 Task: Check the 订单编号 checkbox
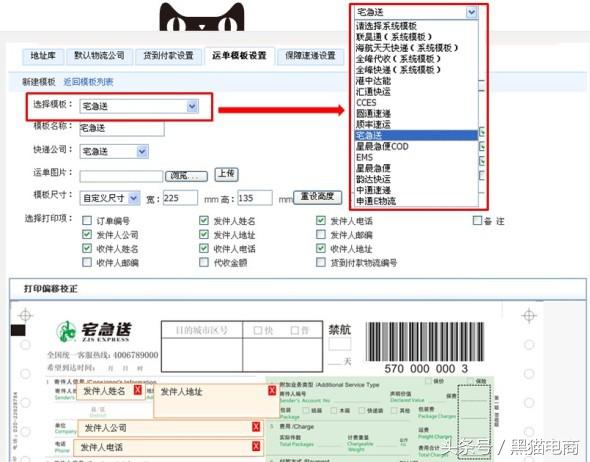87,220
